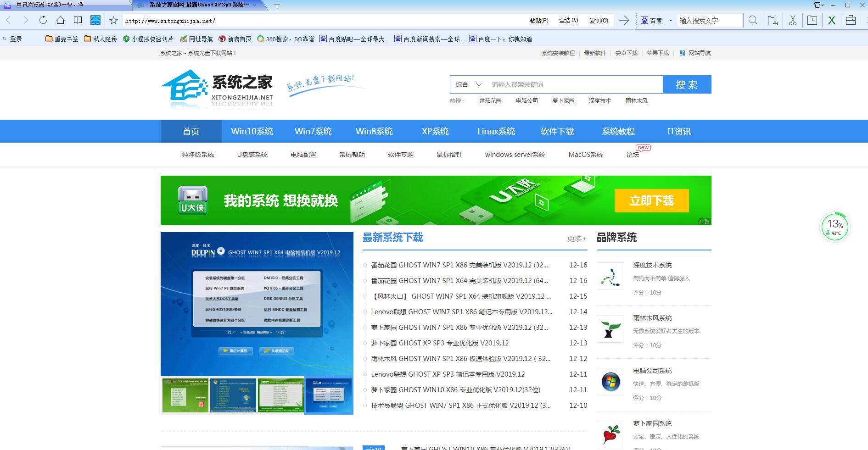Select the first green carousel thumbnail
868x450 pixels.
coord(185,395)
